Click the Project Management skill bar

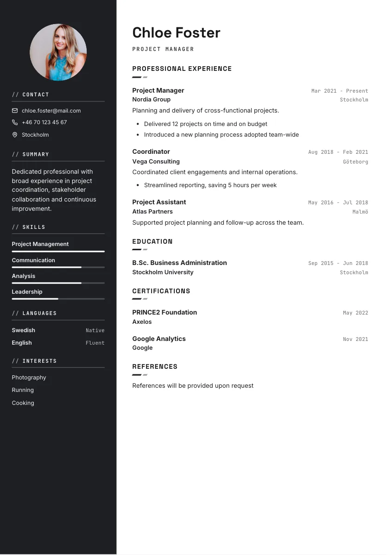[58, 252]
